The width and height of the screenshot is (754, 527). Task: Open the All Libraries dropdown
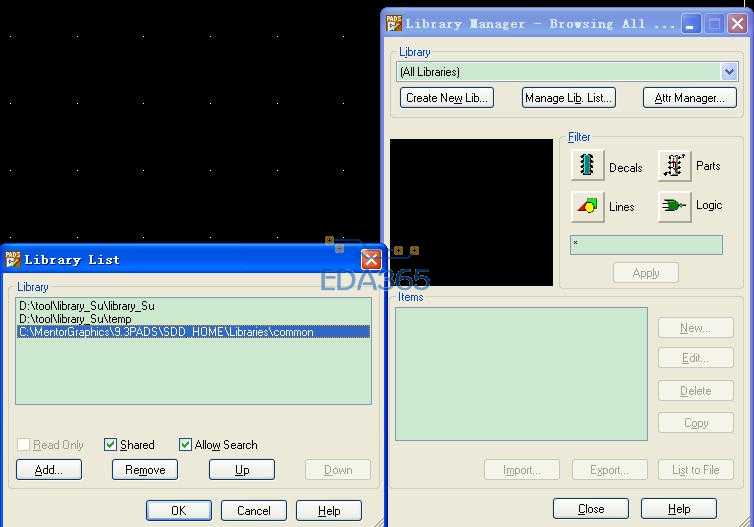[x=729, y=72]
